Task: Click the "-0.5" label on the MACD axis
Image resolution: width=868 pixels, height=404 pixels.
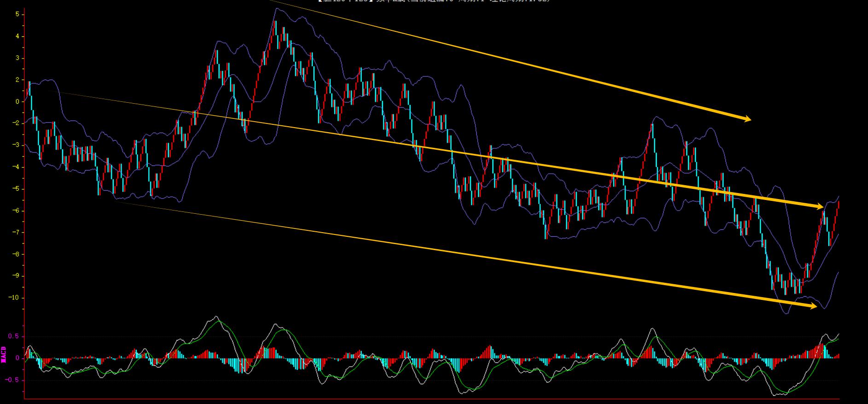Action: [x=12, y=380]
